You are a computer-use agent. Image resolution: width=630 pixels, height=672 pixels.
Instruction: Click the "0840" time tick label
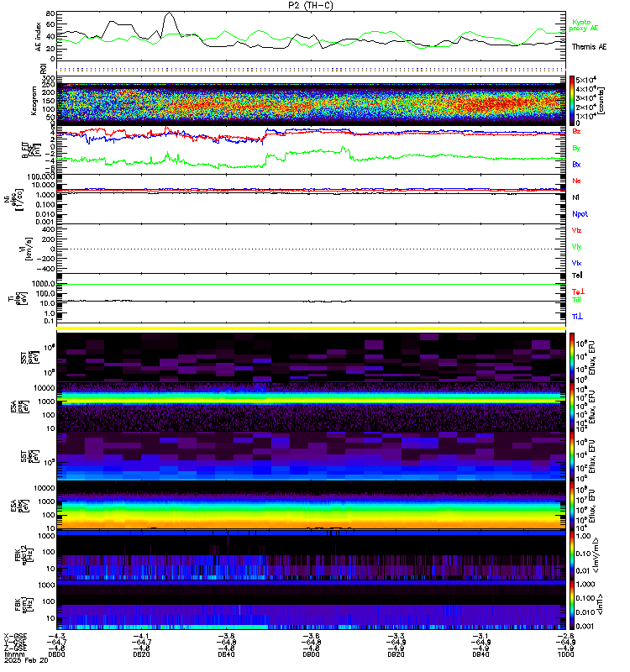click(x=226, y=654)
